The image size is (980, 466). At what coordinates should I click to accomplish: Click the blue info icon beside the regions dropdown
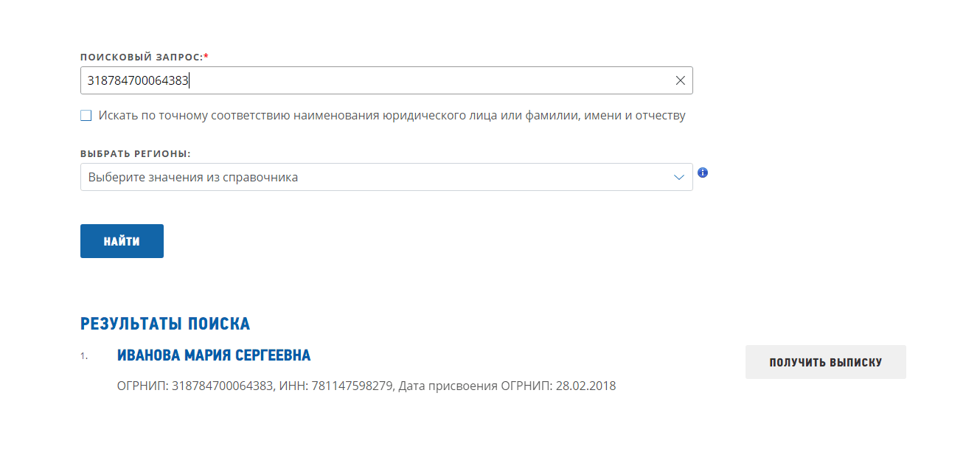point(703,173)
